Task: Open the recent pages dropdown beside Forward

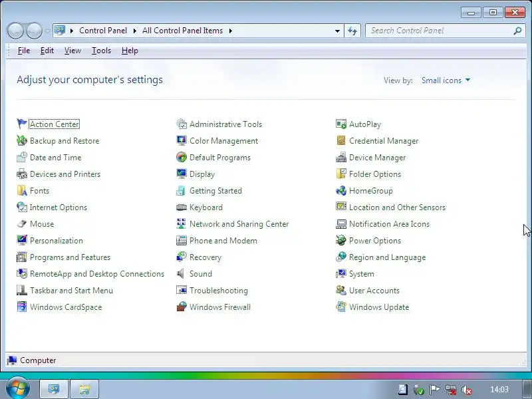Action: tap(47, 31)
